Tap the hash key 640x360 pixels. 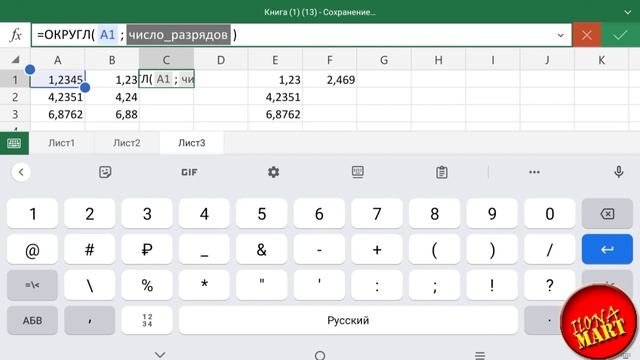(89, 249)
